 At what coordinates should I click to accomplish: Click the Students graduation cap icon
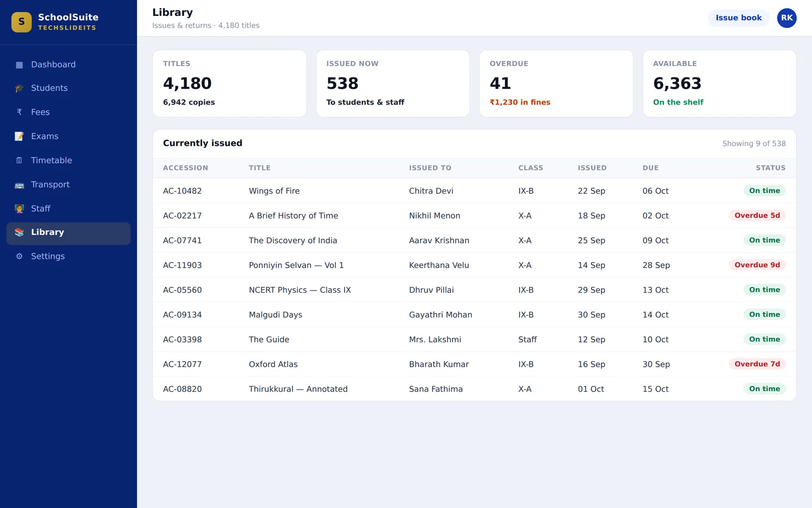[x=19, y=88]
